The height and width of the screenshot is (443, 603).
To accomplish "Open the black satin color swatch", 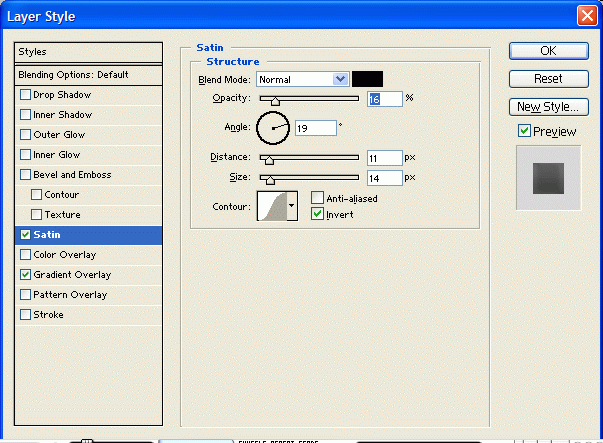I will (367, 79).
